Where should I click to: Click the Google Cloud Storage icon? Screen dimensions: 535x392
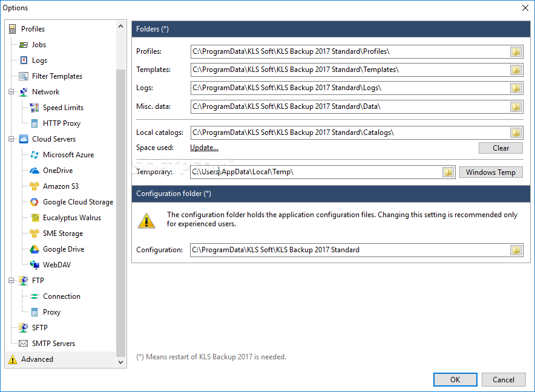click(34, 202)
